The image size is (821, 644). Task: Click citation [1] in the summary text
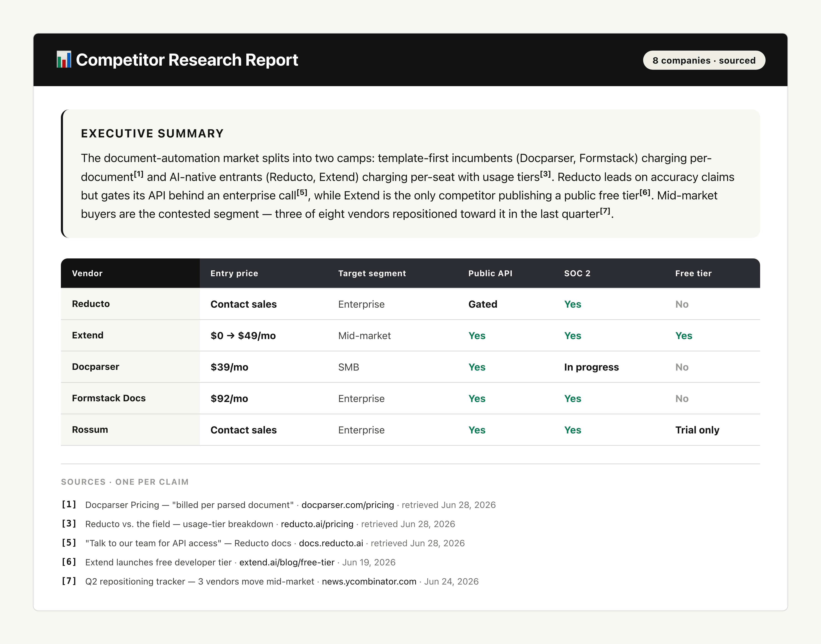(x=138, y=174)
